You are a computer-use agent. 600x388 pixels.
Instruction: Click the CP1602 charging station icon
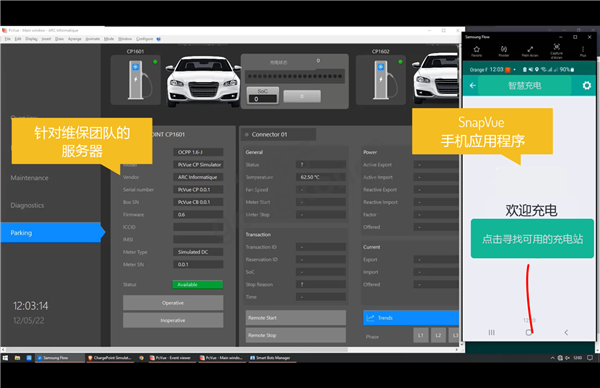[x=384, y=80]
